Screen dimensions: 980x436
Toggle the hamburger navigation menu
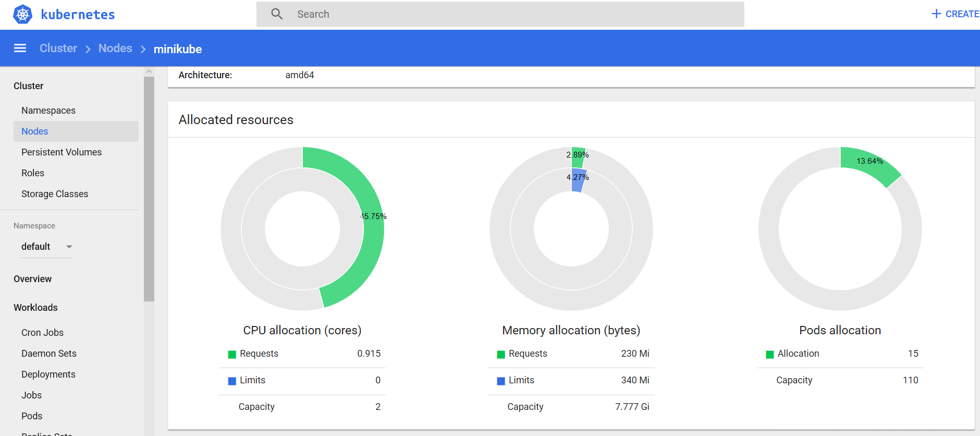[x=20, y=48]
